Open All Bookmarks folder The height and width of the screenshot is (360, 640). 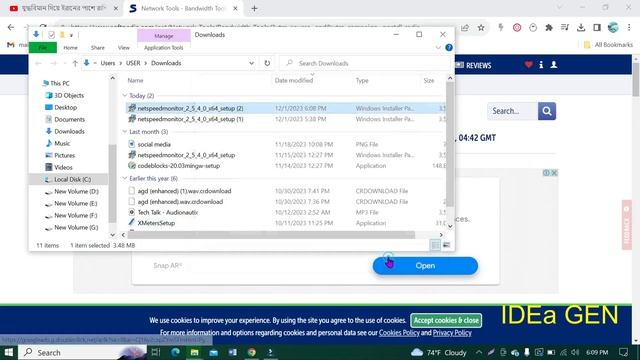tap(608, 45)
